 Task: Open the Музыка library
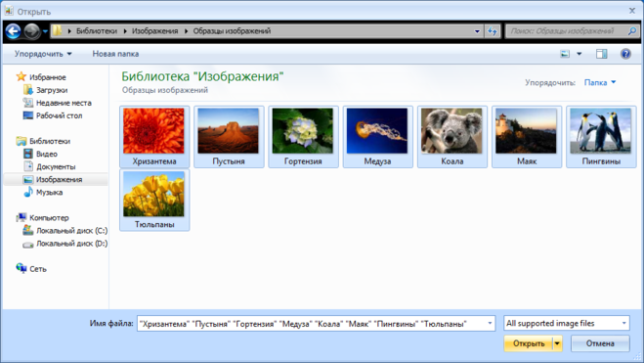click(x=49, y=192)
